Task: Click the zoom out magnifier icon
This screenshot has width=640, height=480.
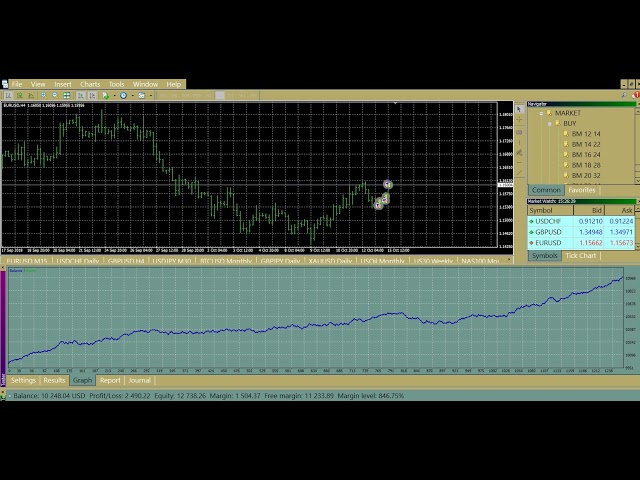Action: (55, 96)
